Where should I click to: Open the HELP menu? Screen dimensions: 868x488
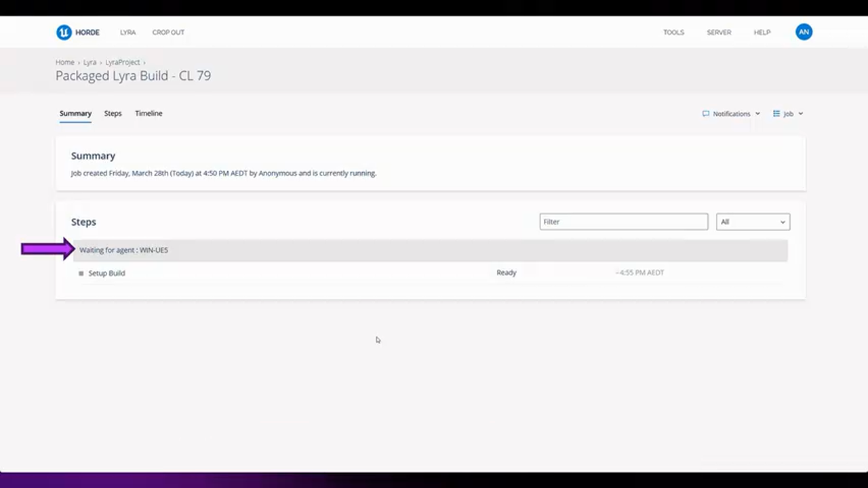pyautogui.click(x=762, y=32)
